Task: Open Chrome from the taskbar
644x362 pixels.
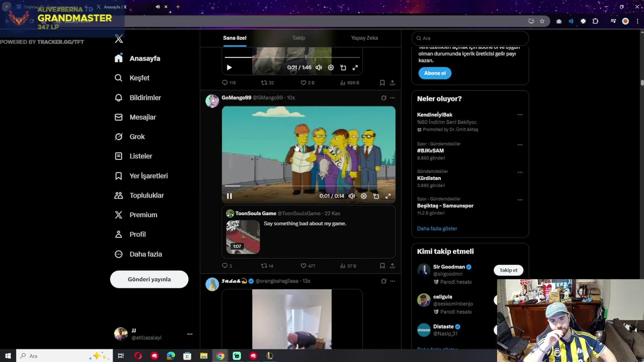Action: tap(220, 356)
